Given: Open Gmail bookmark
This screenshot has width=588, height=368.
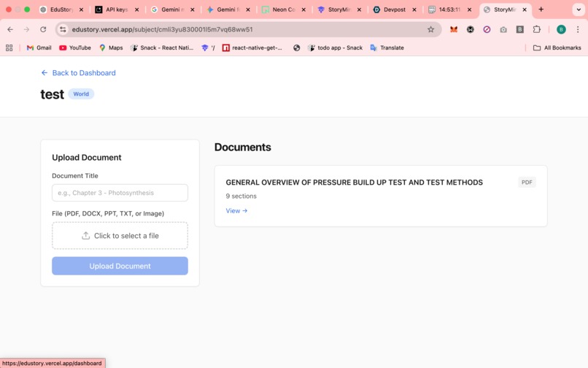Looking at the screenshot, I should pos(39,47).
